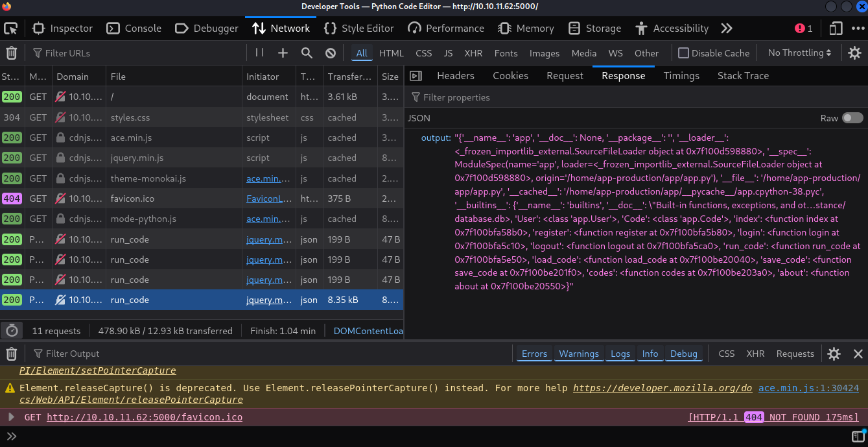Screen dimensions: 868x447
Task: Switch to the Headers tab
Action: pos(455,76)
